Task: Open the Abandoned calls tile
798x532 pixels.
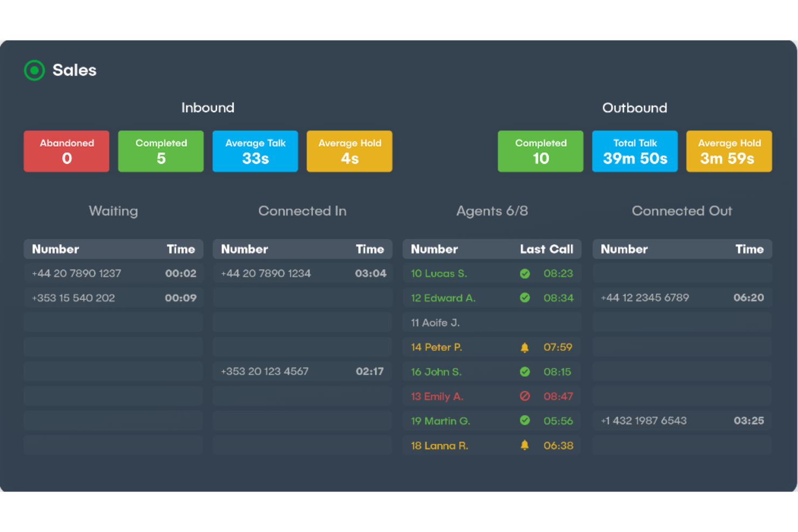Action: (x=66, y=151)
